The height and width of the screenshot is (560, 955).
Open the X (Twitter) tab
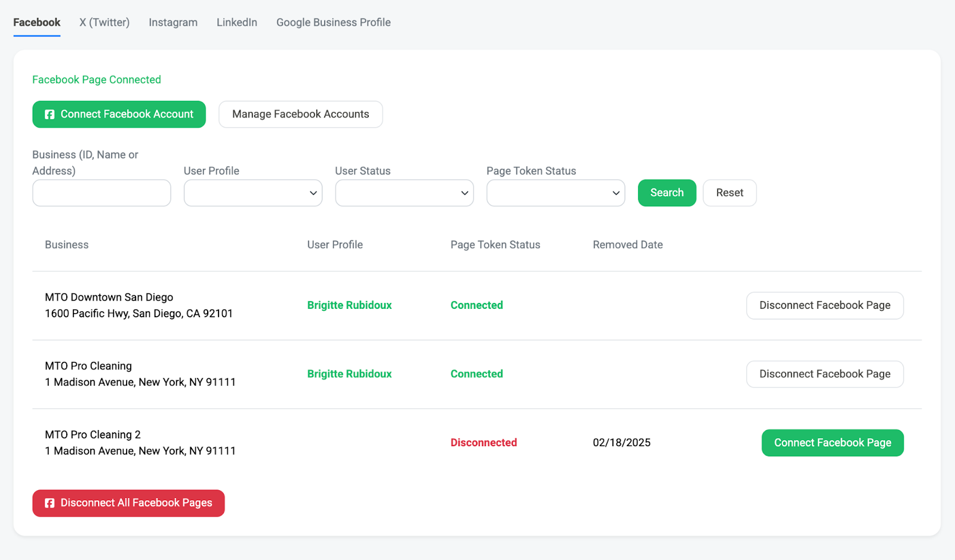104,23
